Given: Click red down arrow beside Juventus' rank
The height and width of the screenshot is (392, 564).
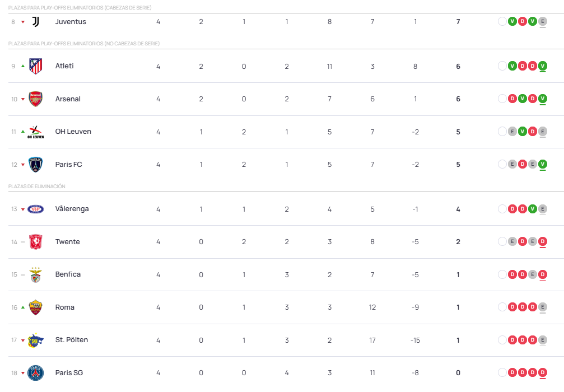Looking at the screenshot, I should point(23,22).
